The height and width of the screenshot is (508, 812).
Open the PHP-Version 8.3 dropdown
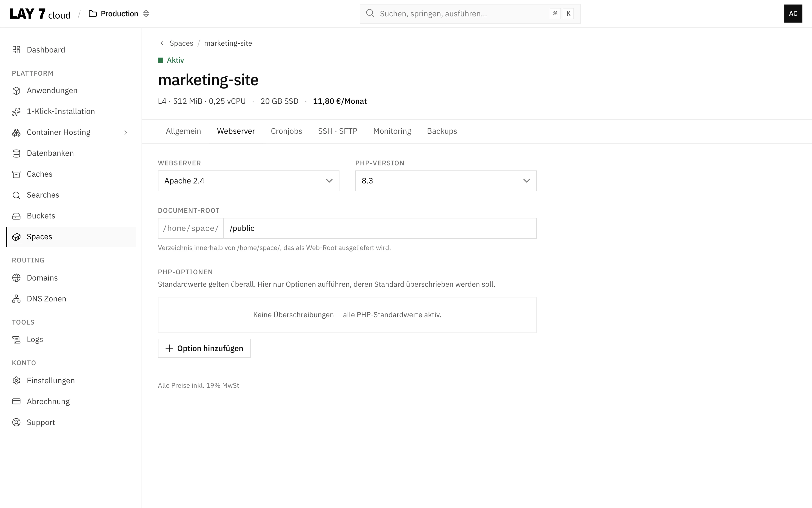pyautogui.click(x=446, y=181)
